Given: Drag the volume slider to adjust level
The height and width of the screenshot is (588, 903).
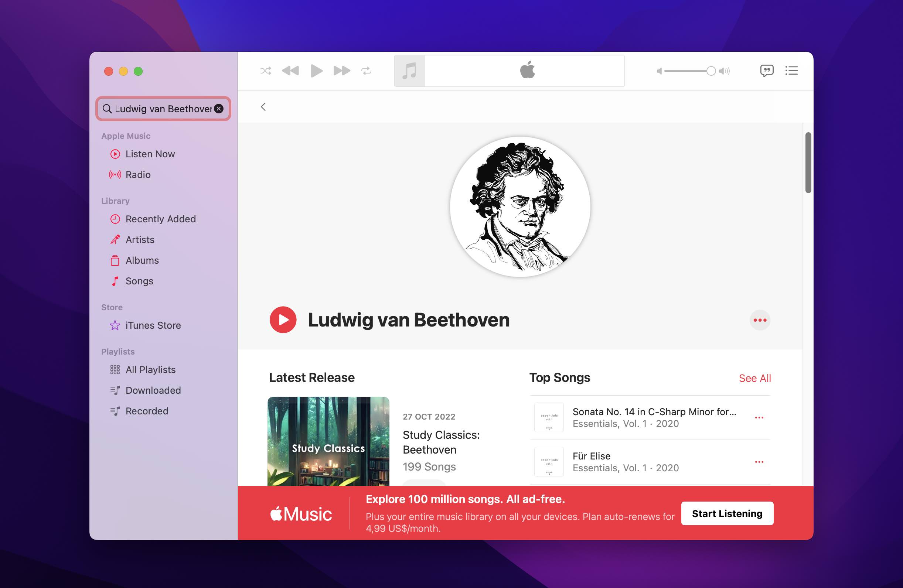Looking at the screenshot, I should 710,71.
